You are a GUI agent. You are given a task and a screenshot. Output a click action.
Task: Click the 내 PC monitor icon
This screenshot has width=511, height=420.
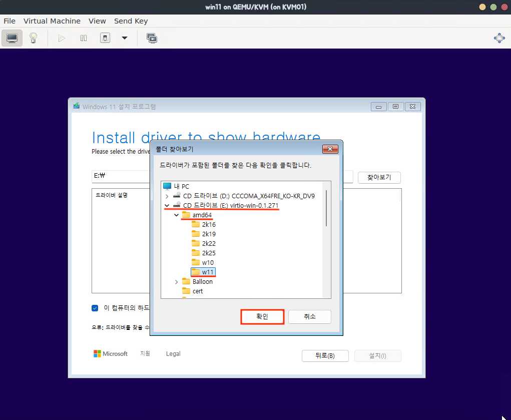pos(167,187)
